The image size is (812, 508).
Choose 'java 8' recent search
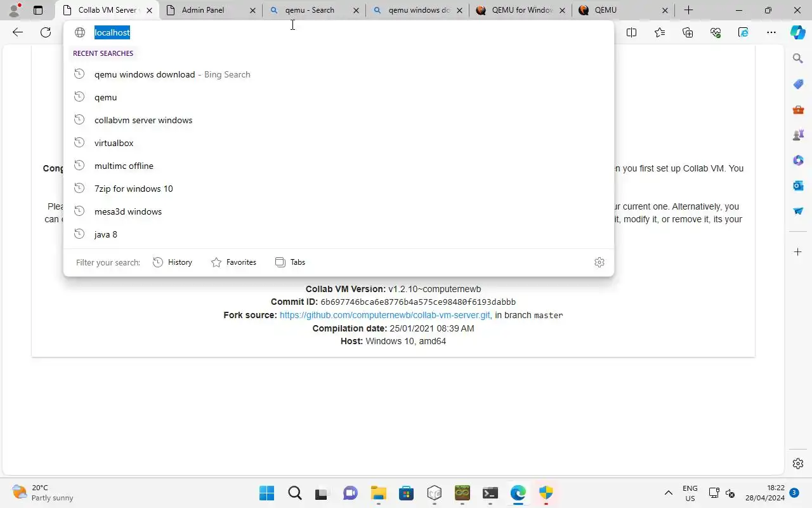(x=339, y=234)
